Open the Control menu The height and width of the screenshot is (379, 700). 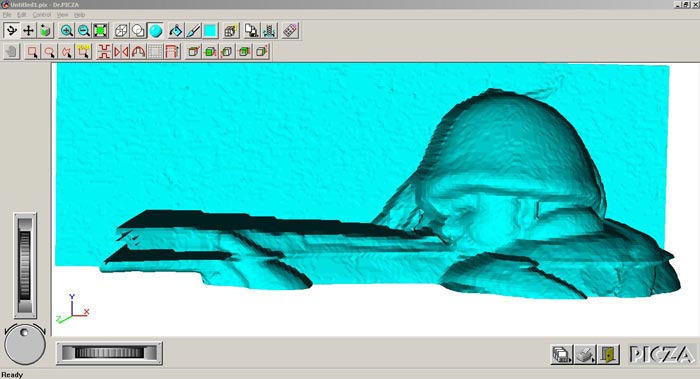point(42,15)
